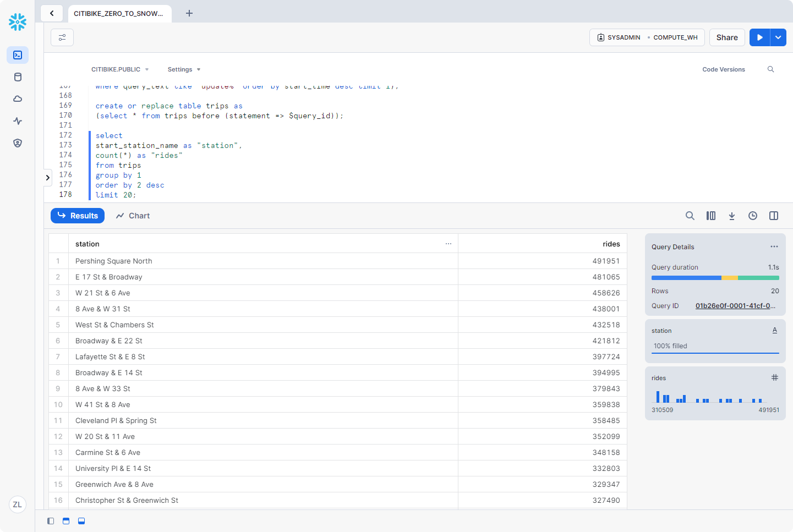Click the filter settings icon above the editor
The image size is (793, 532).
click(62, 37)
